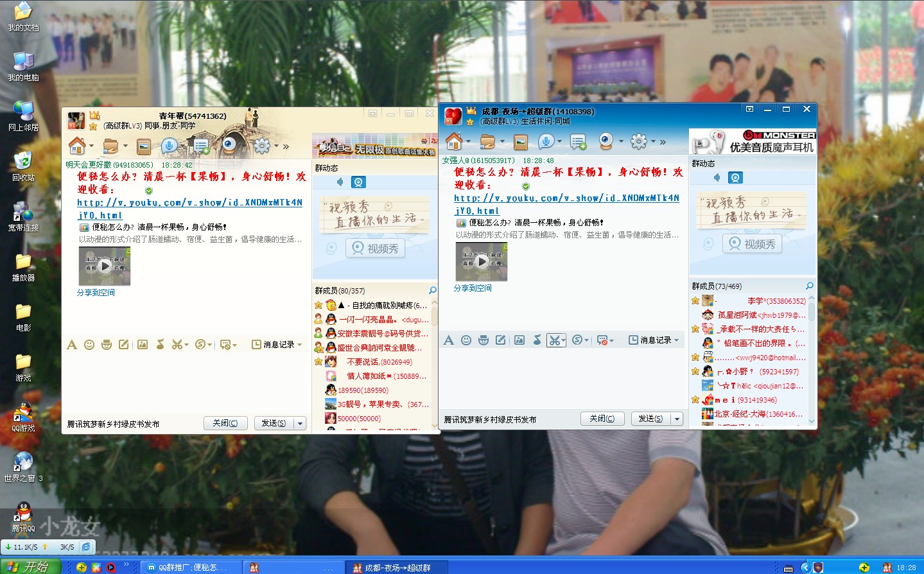Expand settings gear dropdown in 成都-夜场 toolbar
The width and height of the screenshot is (924, 574).
[653, 141]
